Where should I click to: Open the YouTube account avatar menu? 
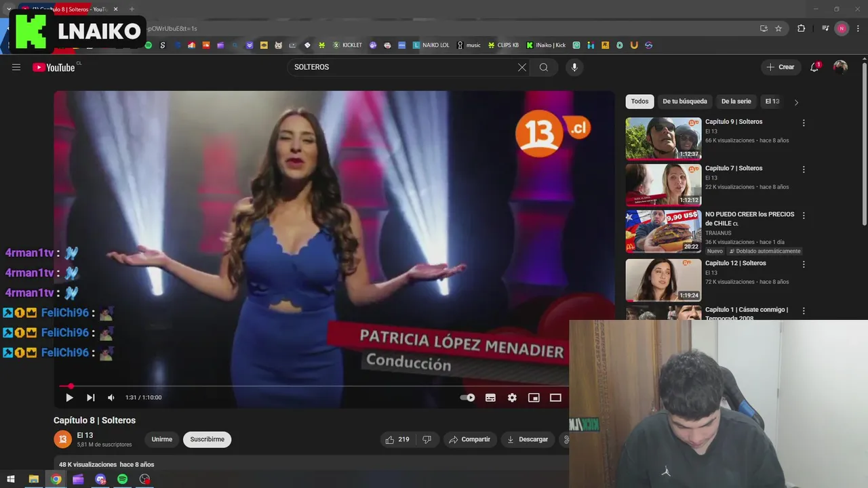pyautogui.click(x=840, y=67)
